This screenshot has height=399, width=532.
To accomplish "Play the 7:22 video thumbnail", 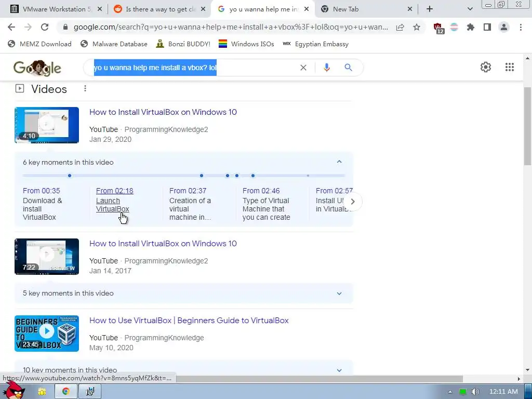I will pyautogui.click(x=47, y=257).
